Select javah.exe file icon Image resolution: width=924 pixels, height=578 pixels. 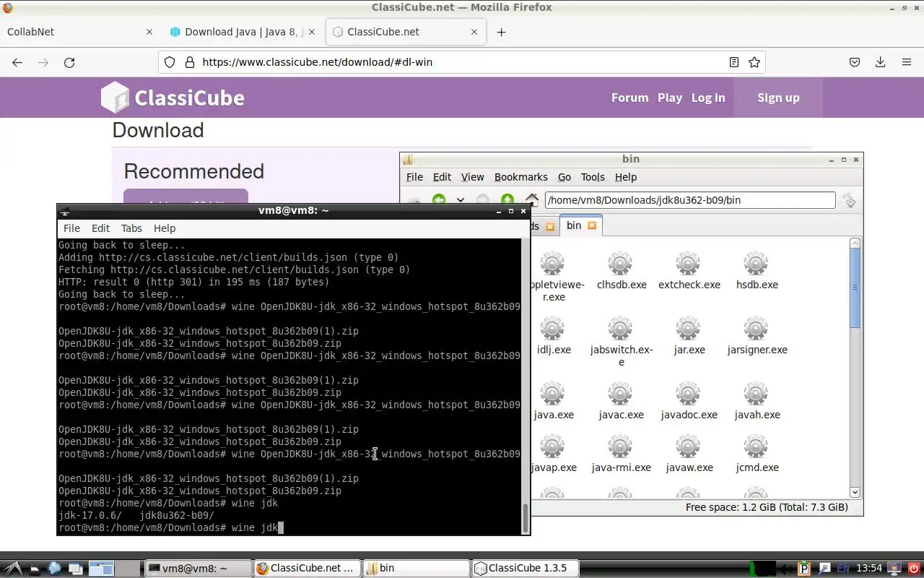point(757,401)
